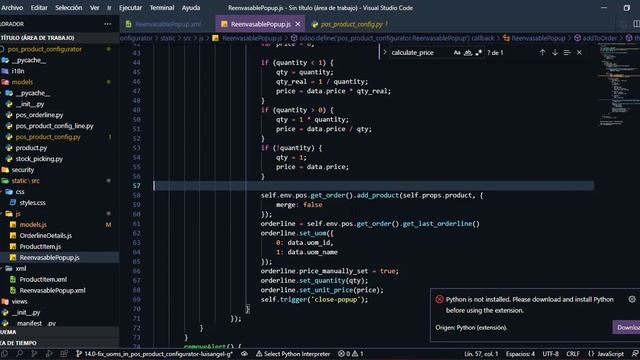Split the editor to the right
Screen dimensions: 640x360
click(x=636, y=24)
